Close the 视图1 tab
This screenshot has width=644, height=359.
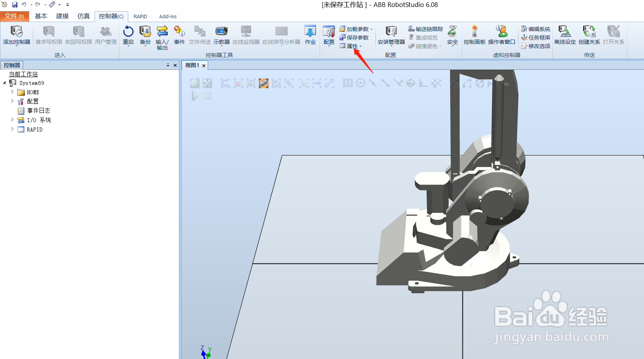[x=204, y=66]
